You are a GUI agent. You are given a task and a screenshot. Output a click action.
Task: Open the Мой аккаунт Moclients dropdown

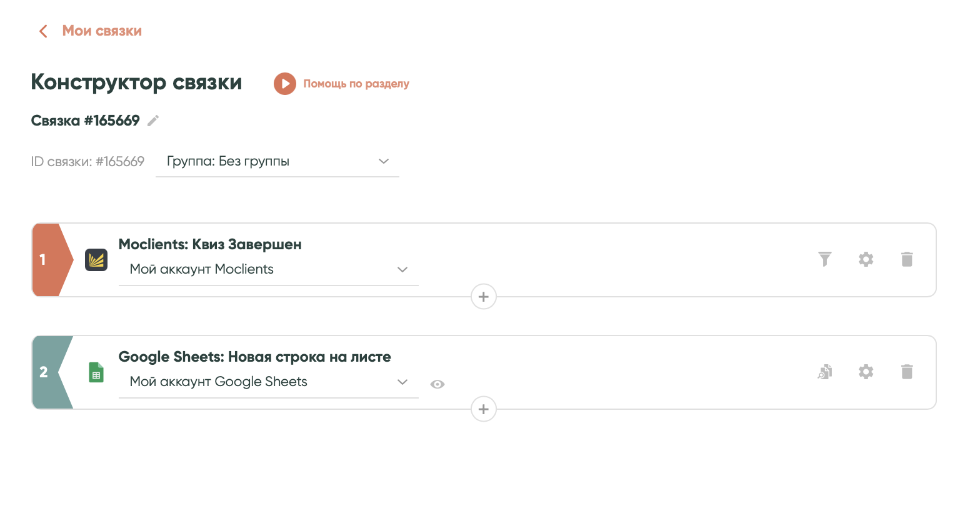click(268, 269)
